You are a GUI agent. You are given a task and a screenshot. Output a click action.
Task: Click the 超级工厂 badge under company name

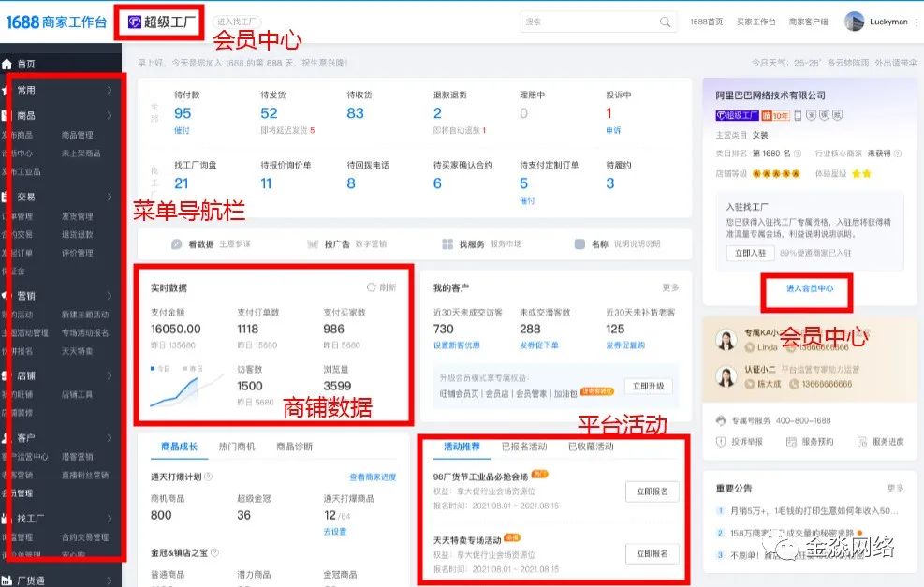click(x=737, y=115)
